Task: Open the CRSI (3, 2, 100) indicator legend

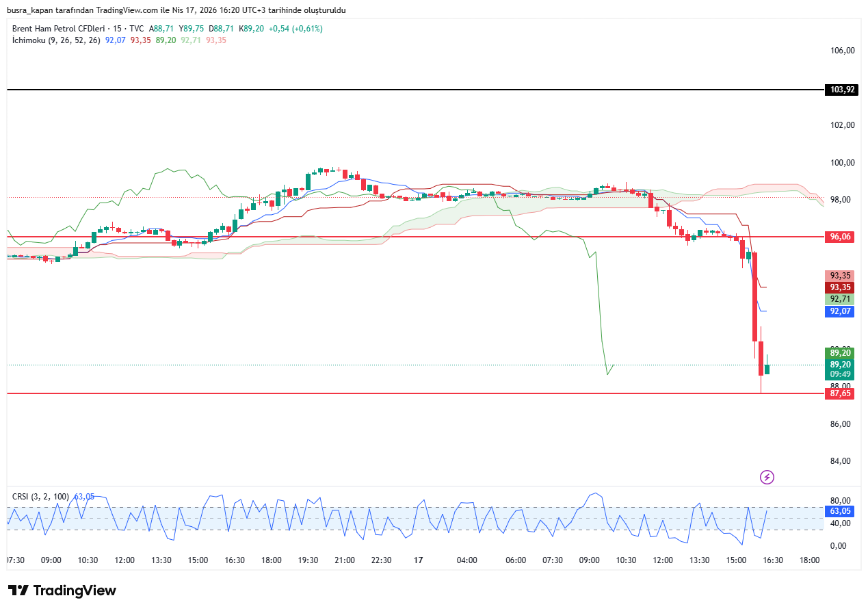Action: [x=42, y=496]
